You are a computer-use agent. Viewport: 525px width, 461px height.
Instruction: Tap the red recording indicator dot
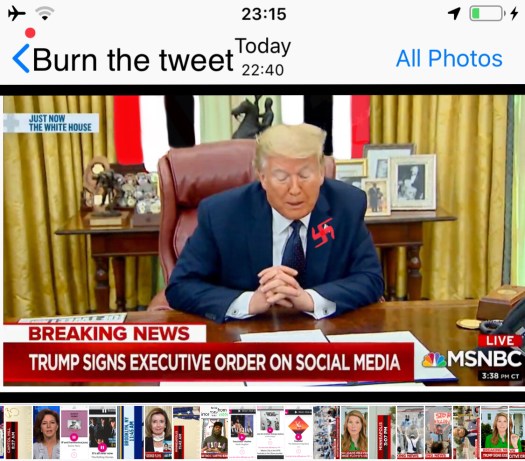pos(30,33)
